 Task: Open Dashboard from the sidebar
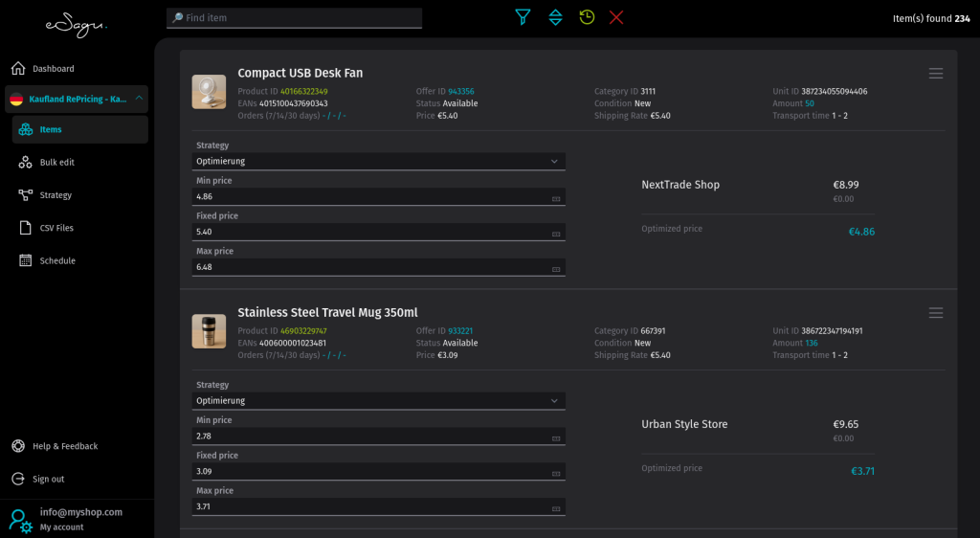pos(53,69)
